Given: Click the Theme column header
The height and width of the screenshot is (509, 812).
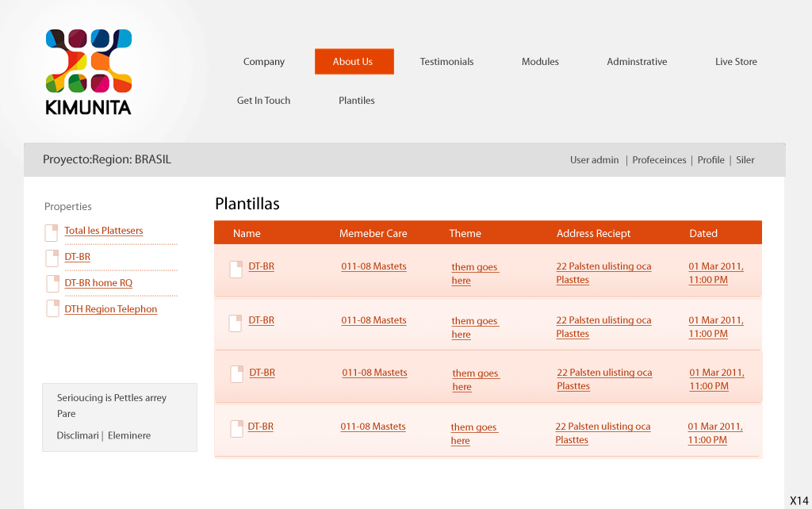Looking at the screenshot, I should click(465, 234).
